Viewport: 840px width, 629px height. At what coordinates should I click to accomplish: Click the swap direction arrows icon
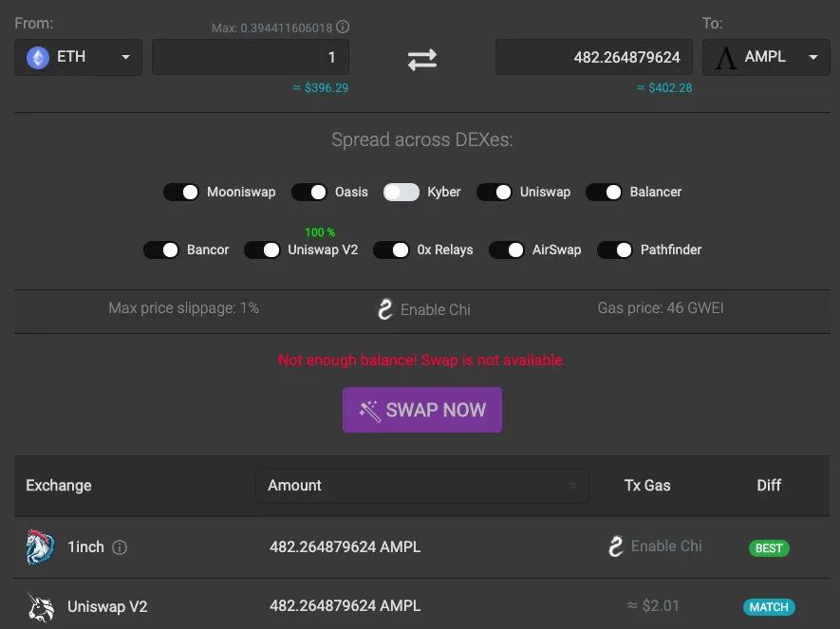click(422, 59)
